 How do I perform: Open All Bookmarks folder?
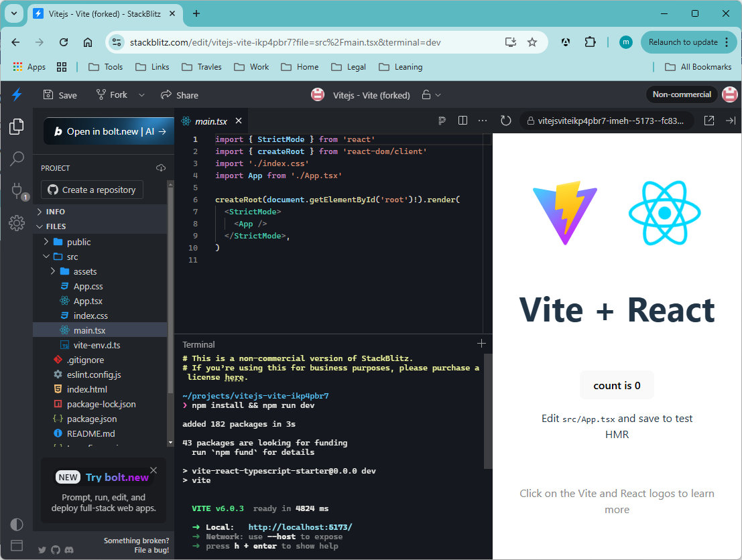698,67
